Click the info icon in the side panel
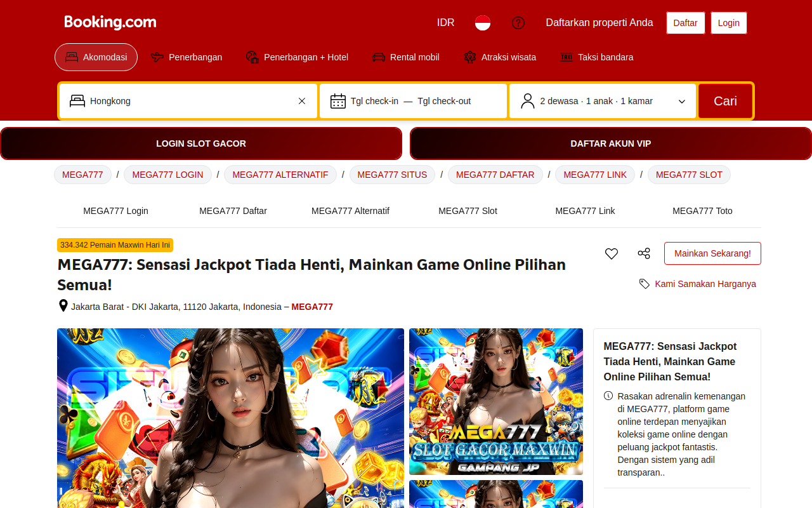 click(x=608, y=396)
